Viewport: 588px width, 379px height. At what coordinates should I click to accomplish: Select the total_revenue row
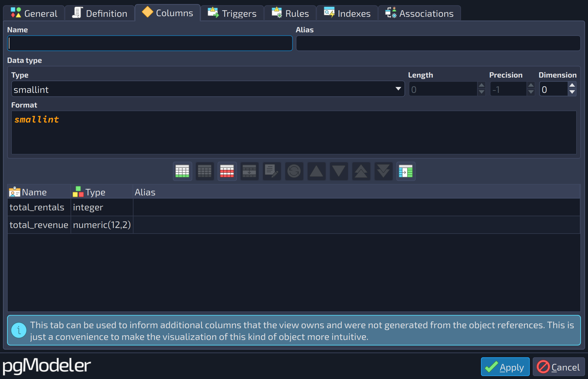click(294, 225)
